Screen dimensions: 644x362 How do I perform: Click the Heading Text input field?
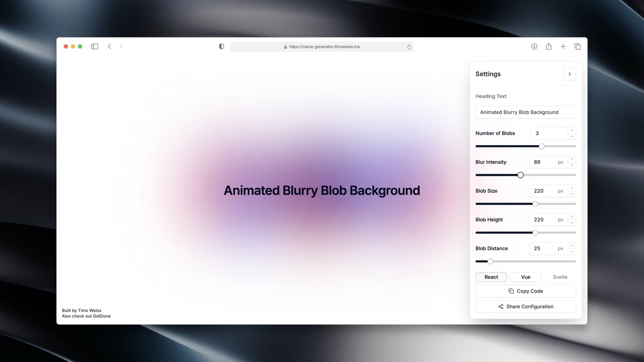(525, 112)
